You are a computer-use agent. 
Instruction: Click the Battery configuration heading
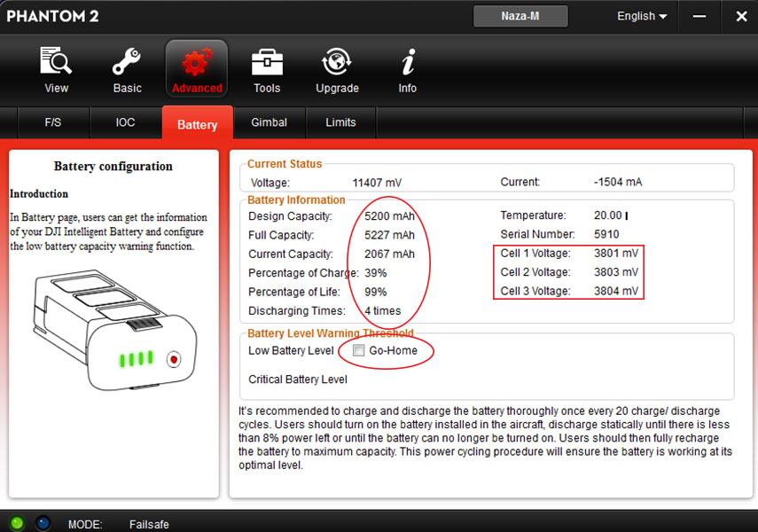(x=113, y=167)
